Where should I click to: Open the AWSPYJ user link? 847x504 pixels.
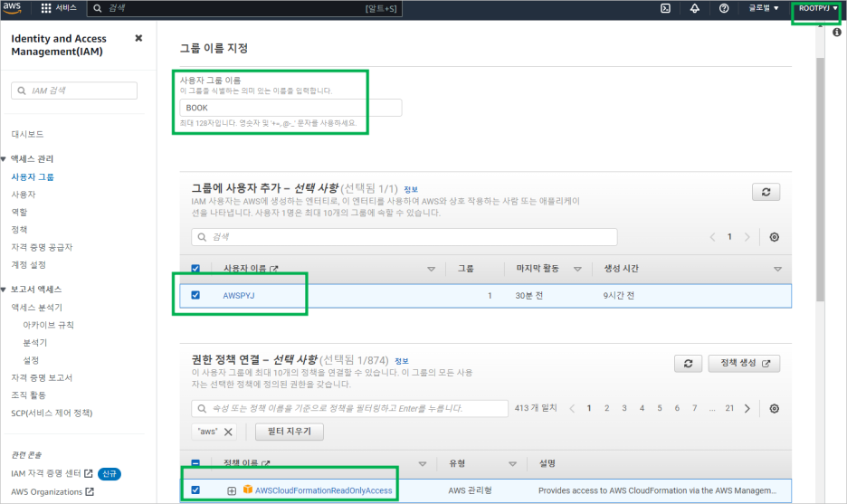pos(239,296)
